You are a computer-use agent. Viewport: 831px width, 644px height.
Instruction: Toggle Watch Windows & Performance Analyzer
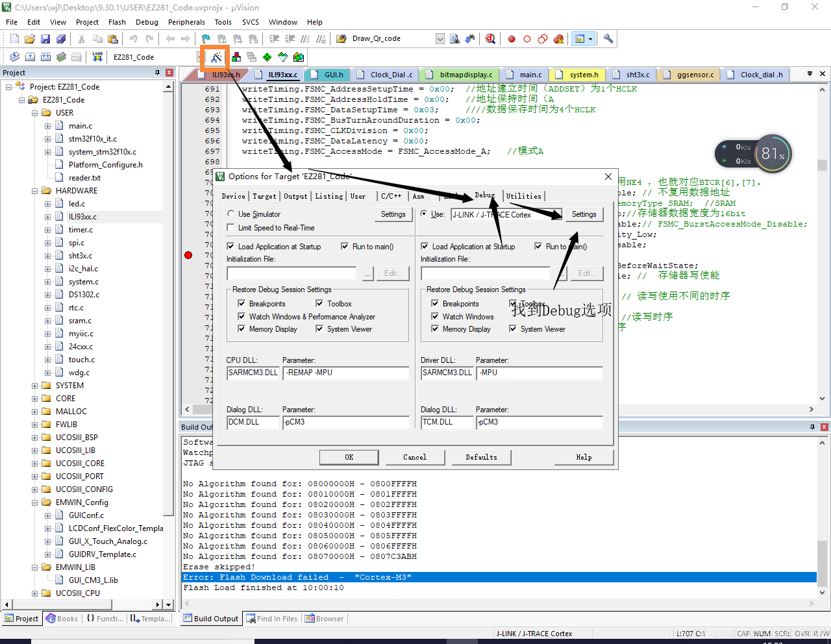pos(242,317)
